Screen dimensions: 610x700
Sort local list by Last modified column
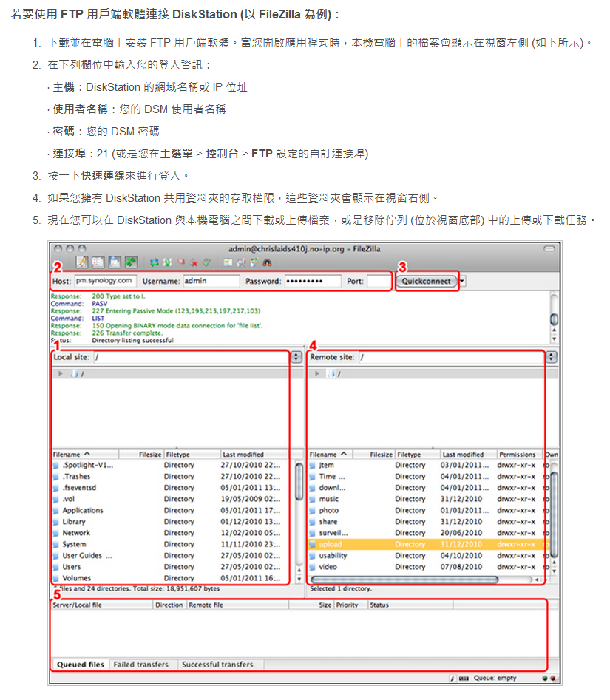click(255, 455)
